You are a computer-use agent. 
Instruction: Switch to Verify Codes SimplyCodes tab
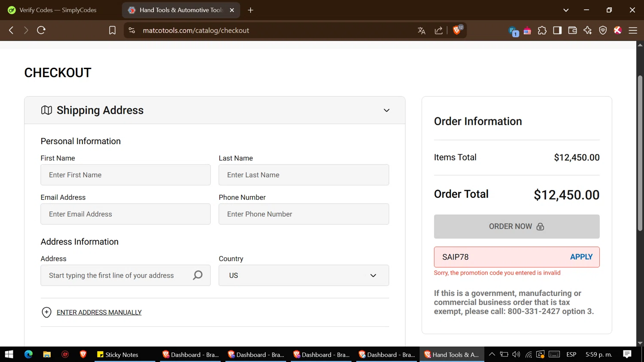click(58, 10)
